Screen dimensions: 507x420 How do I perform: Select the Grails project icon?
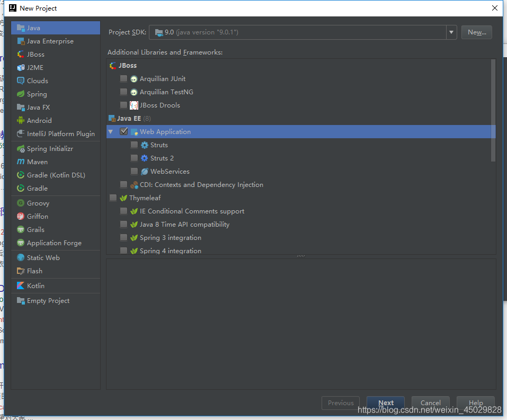[21, 229]
